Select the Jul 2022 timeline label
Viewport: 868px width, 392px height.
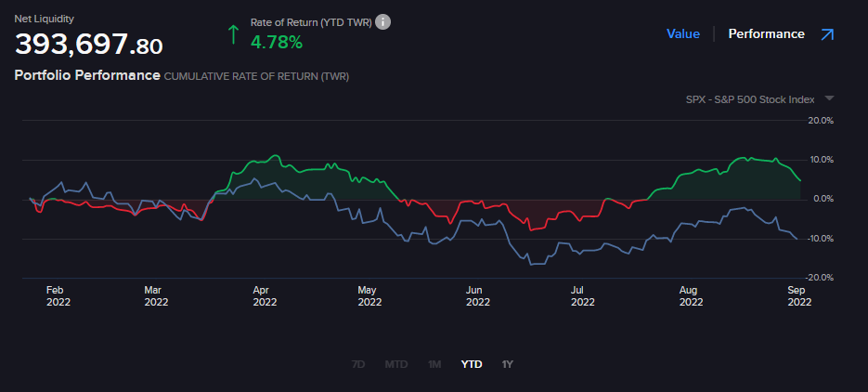[583, 295]
